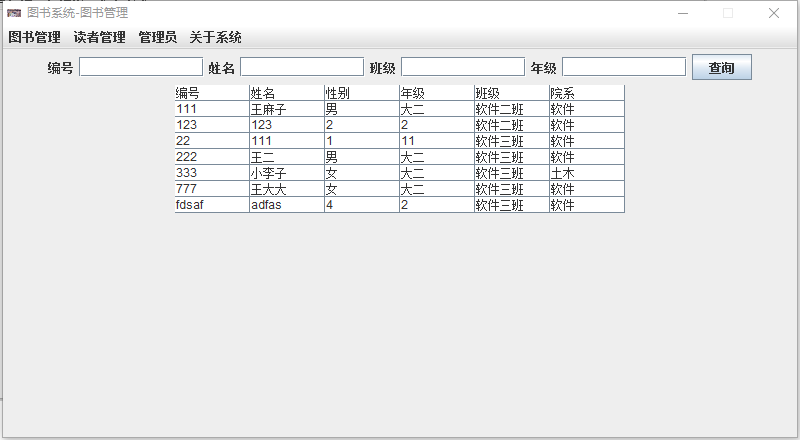Select the 院系 cell 土木
800x440 pixels.
pyautogui.click(x=587, y=173)
